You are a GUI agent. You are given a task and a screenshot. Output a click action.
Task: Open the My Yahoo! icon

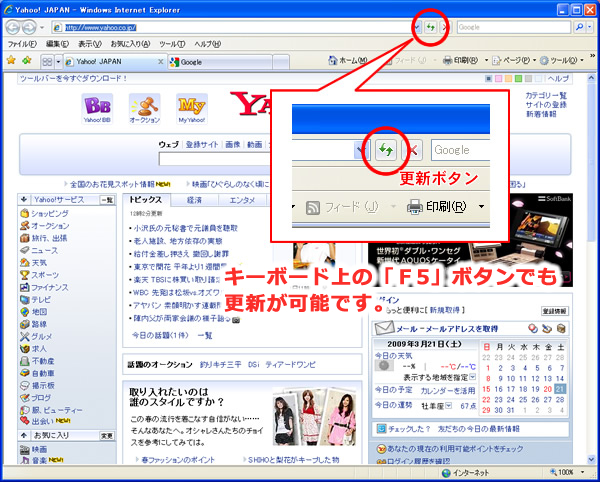click(192, 108)
